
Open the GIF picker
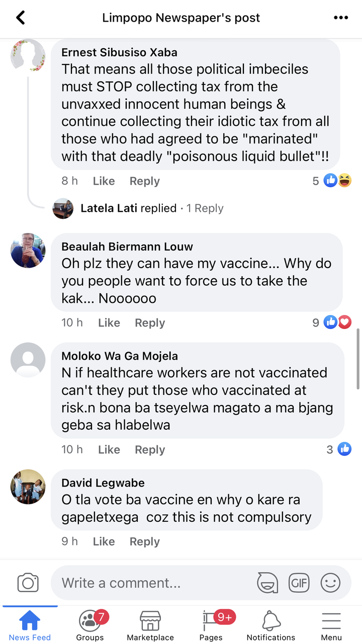(x=299, y=583)
